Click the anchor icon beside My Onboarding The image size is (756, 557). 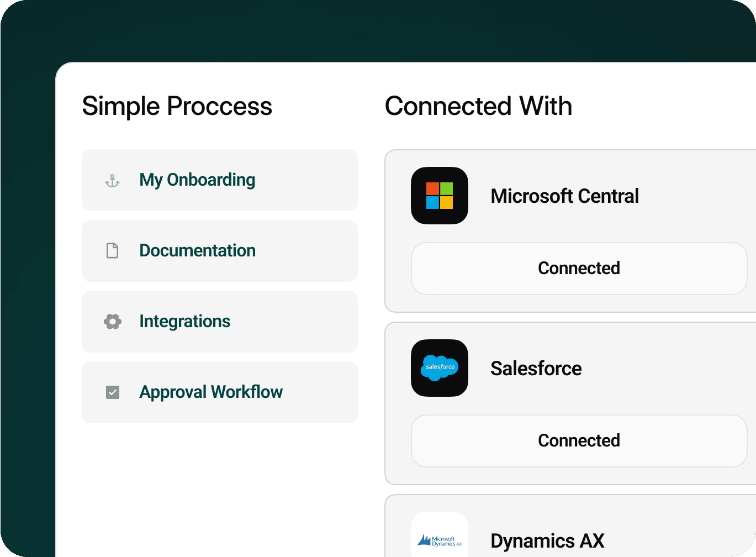[113, 181]
